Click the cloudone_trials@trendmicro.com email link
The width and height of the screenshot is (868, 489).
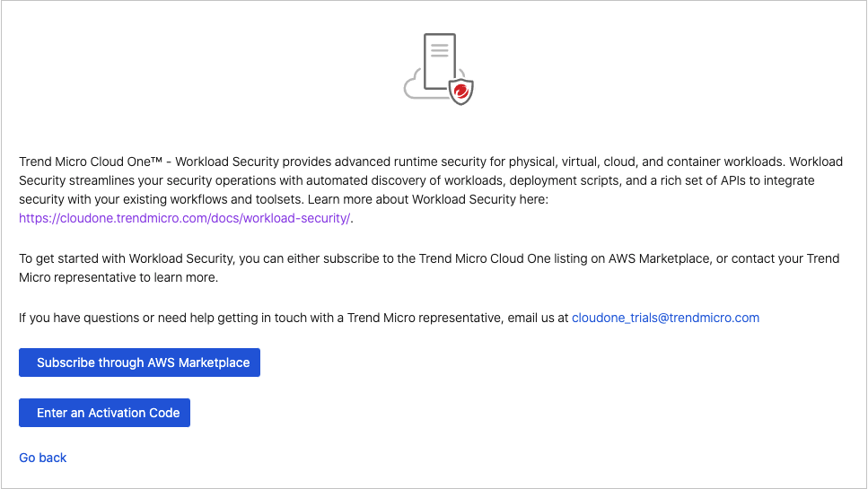pyautogui.click(x=665, y=318)
